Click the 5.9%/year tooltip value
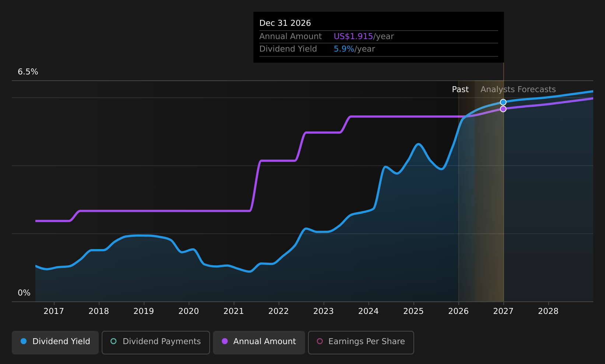Viewport: 605px width, 364px height. pyautogui.click(x=354, y=49)
